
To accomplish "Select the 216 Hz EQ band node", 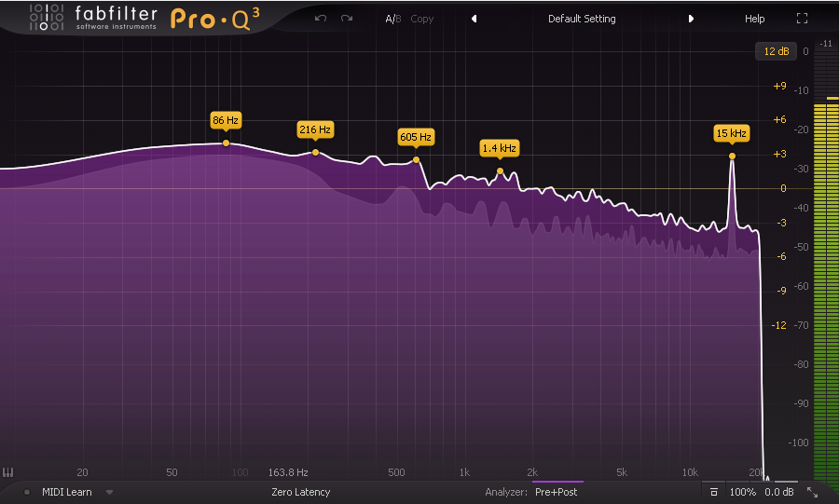I will [316, 153].
